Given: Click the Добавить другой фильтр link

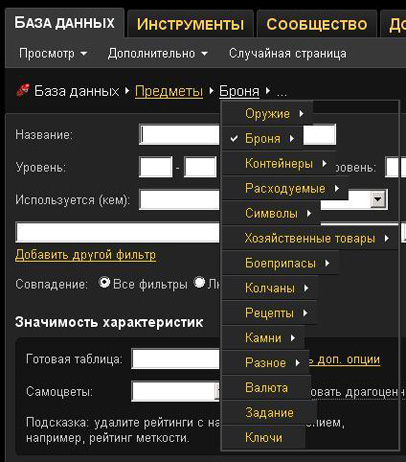Looking at the screenshot, I should (x=85, y=255).
